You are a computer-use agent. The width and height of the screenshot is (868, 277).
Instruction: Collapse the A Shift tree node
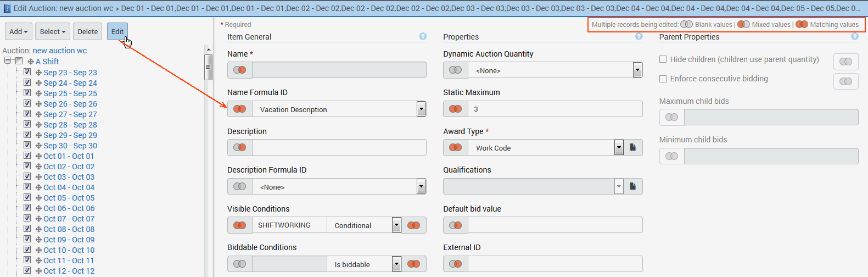(x=8, y=61)
